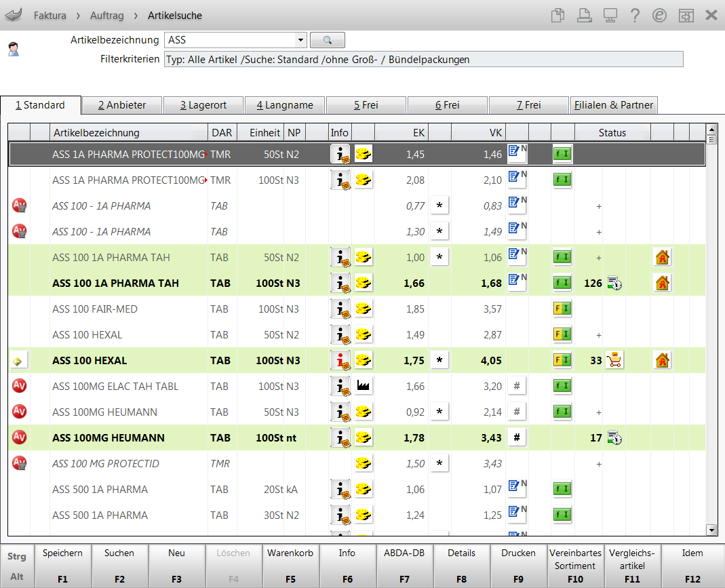Click the Suchen F2 button
This screenshot has height=588, width=725.
[119, 566]
